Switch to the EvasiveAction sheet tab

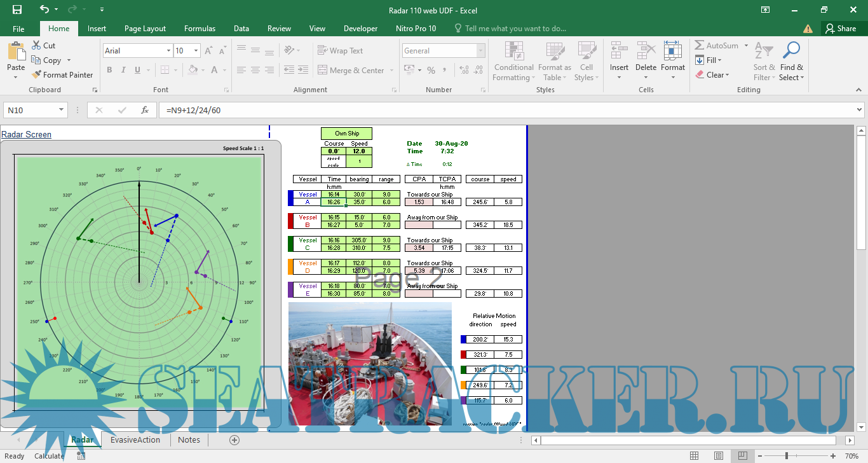click(x=135, y=439)
